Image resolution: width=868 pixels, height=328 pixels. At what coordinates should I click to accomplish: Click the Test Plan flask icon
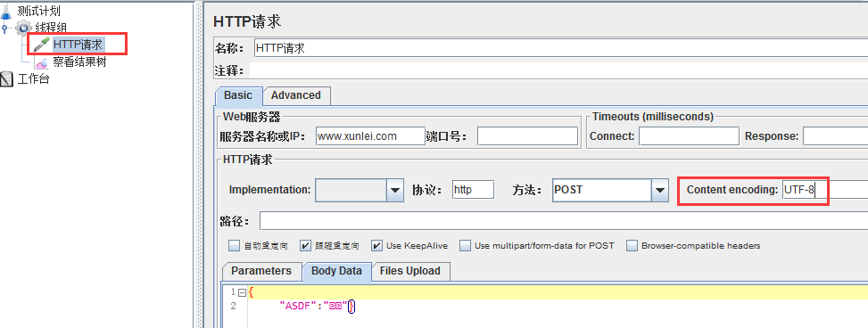coord(6,11)
